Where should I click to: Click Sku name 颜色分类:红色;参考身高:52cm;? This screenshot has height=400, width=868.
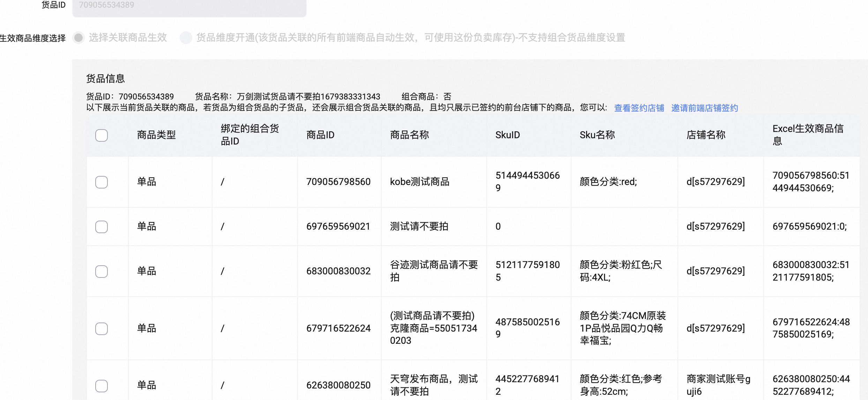[x=621, y=385]
